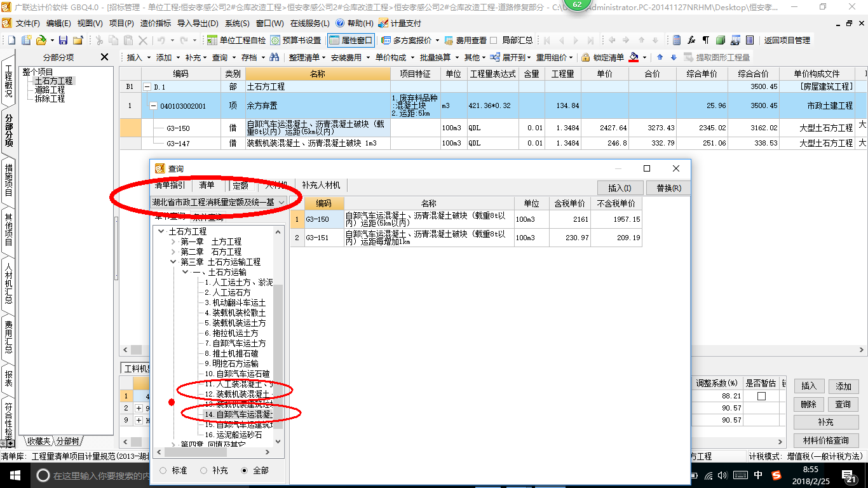Click the Save disk icon
The height and width of the screenshot is (488, 868).
pos(62,40)
